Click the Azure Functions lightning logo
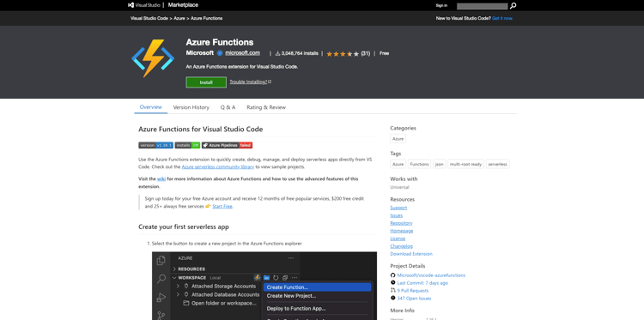644x320 pixels. click(x=153, y=58)
